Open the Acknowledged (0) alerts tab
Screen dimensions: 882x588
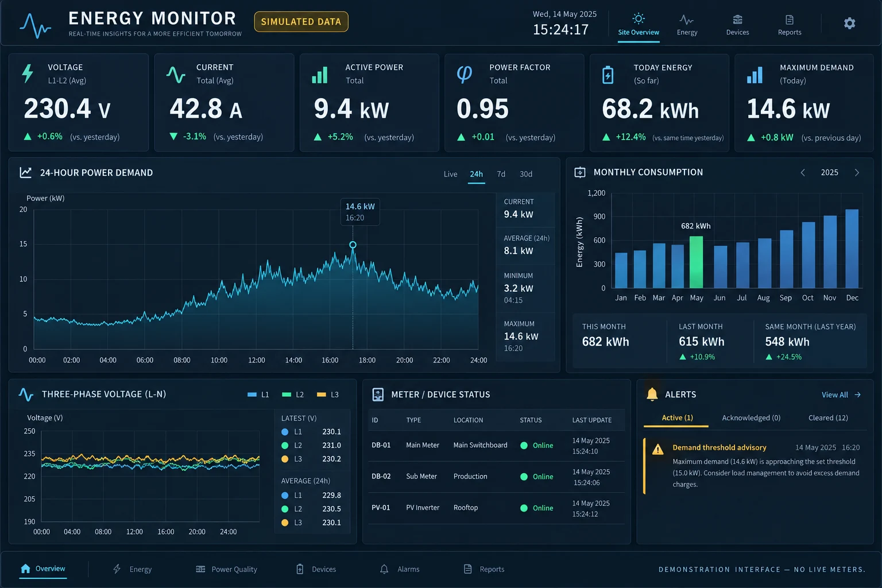pyautogui.click(x=751, y=417)
